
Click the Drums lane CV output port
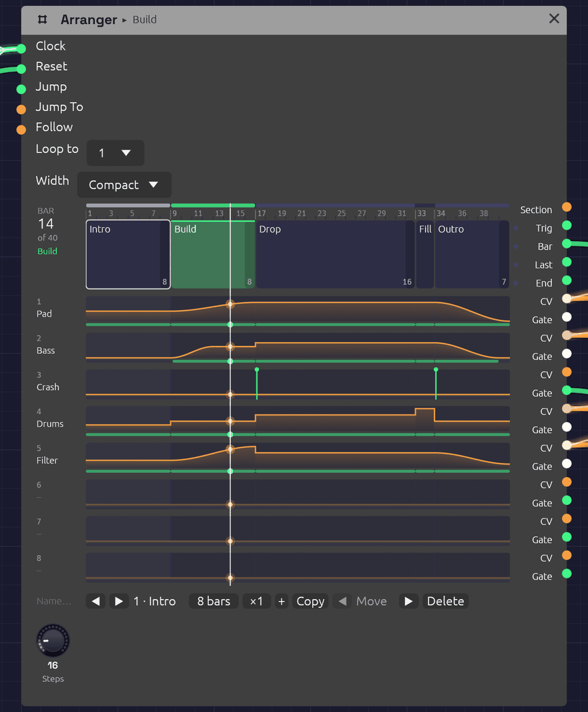click(567, 409)
